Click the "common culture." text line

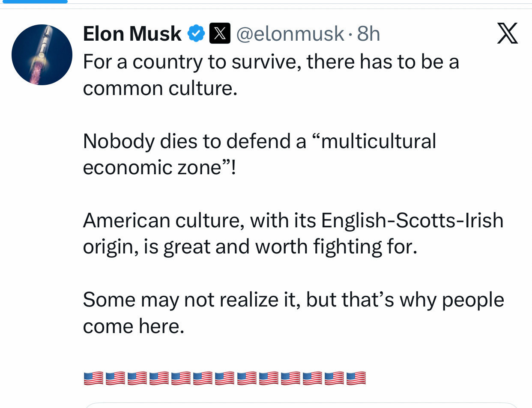click(160, 89)
